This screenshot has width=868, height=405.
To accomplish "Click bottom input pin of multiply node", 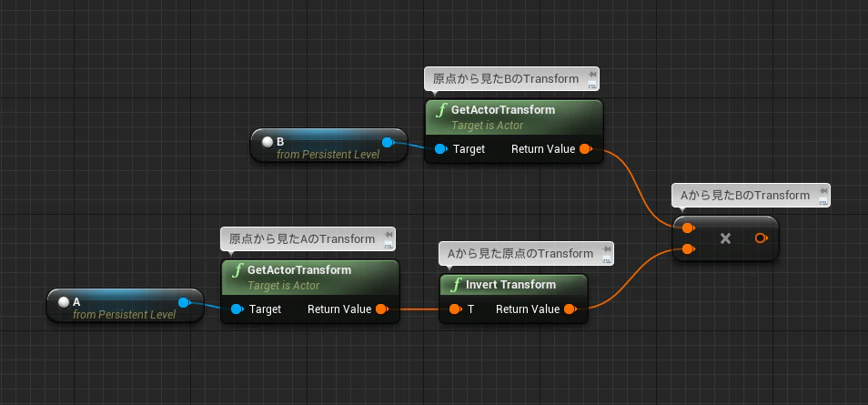I will tap(688, 249).
